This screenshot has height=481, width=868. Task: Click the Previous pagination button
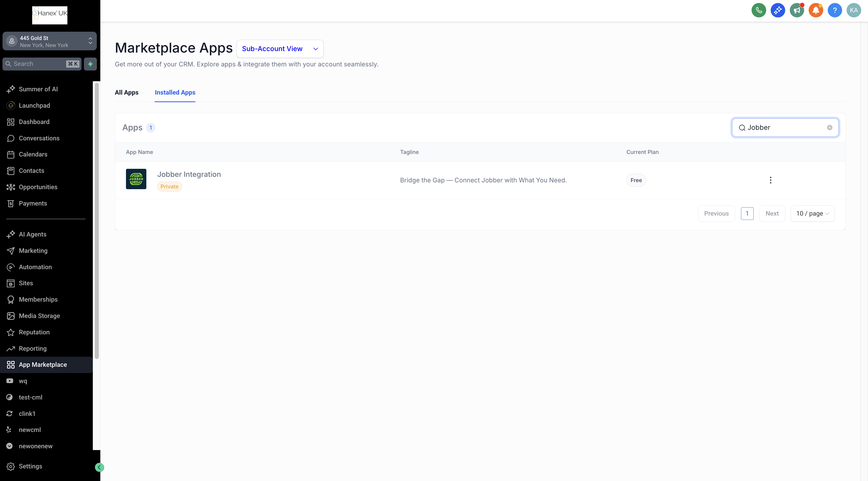tap(716, 213)
